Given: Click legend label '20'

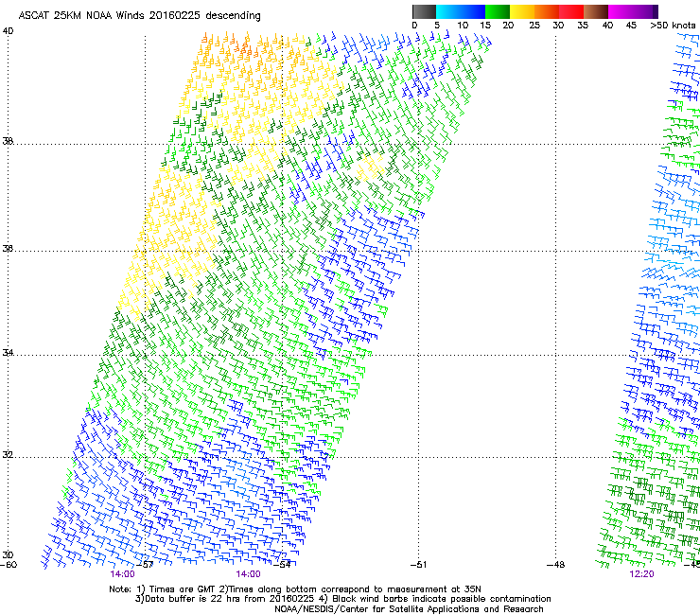Looking at the screenshot, I should point(508,26).
